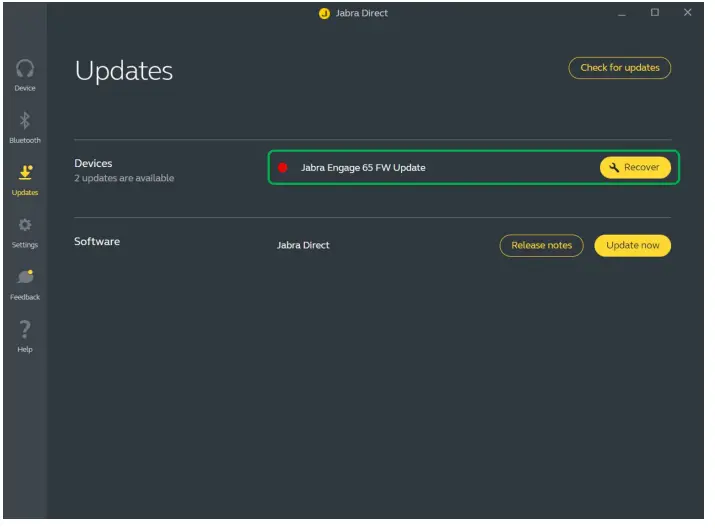Click the Jabra Direct software label
This screenshot has width=715, height=528.
(303, 245)
